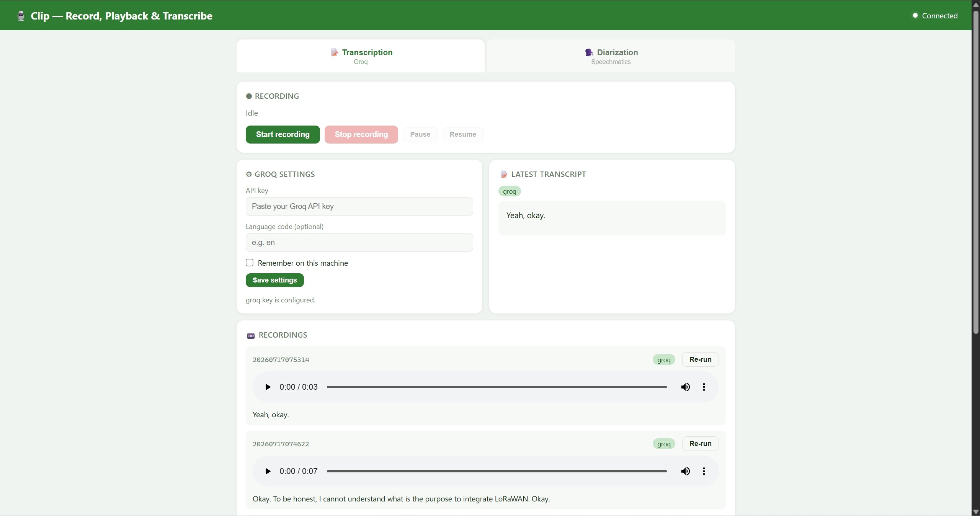The width and height of the screenshot is (980, 516).
Task: Click the transcript about integrating LoRaWAN
Action: [401, 499]
